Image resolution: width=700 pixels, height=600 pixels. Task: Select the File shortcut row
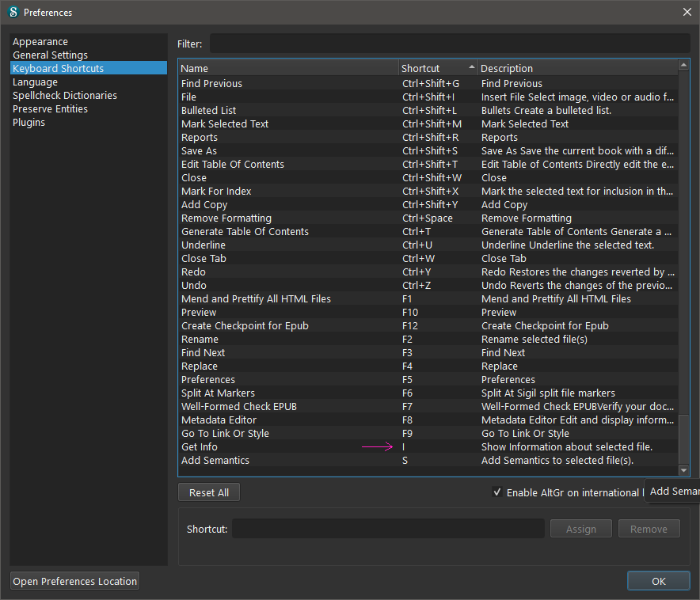pyautogui.click(x=428, y=97)
